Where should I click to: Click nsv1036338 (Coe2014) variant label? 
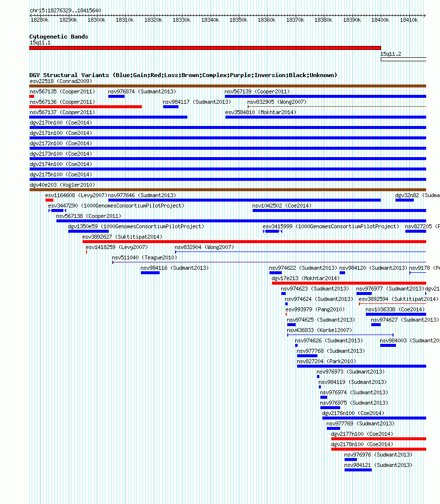pos(395,309)
